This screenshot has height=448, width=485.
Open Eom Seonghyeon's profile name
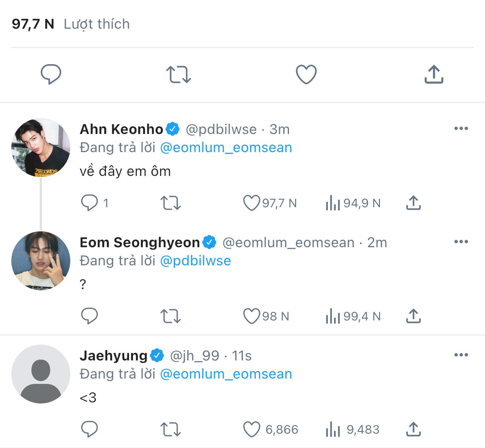tap(140, 242)
